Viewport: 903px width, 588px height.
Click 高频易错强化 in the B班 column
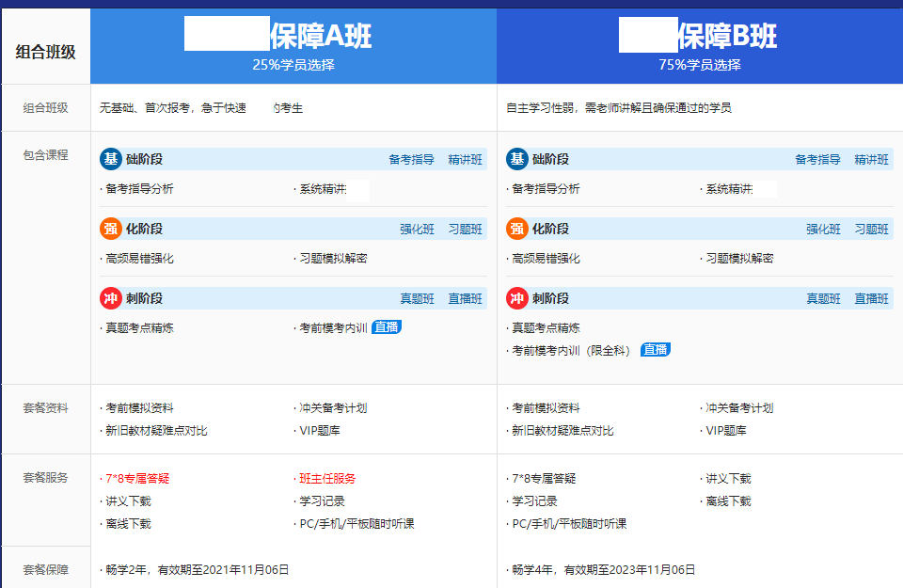tap(546, 259)
